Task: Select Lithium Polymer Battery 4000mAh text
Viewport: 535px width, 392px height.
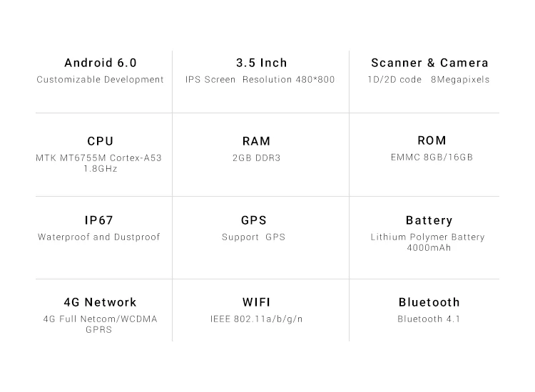Action: coord(428,242)
